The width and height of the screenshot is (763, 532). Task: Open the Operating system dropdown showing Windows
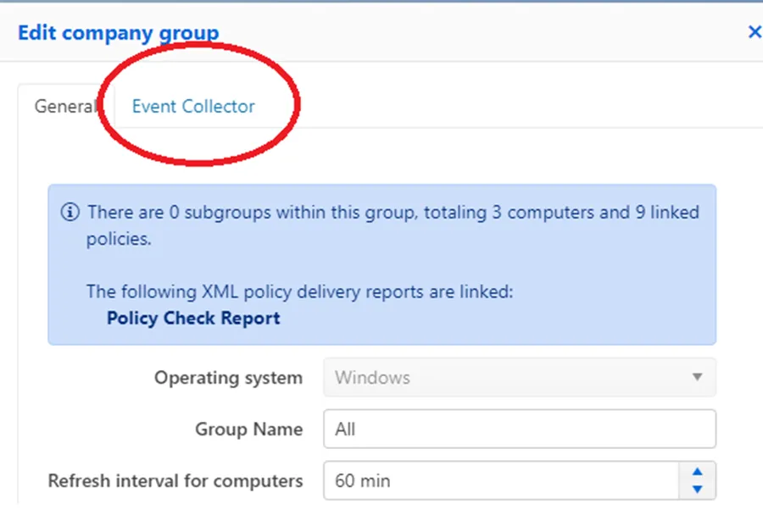tap(519, 377)
